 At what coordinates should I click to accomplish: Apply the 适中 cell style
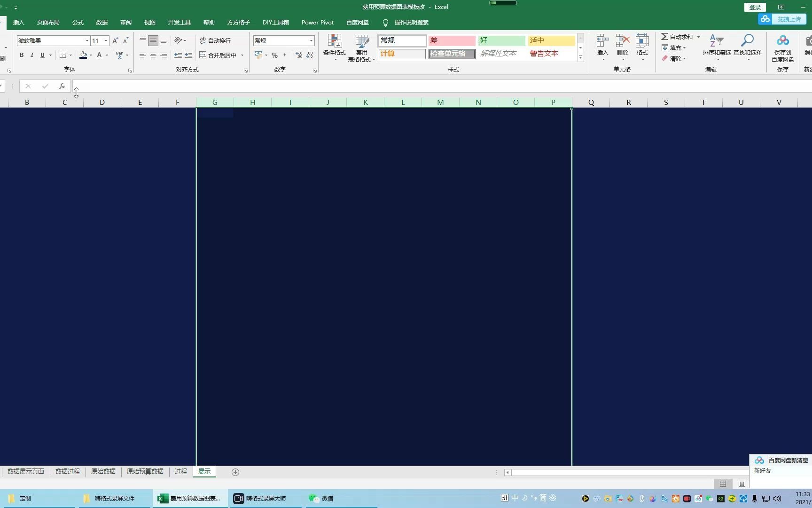coord(551,41)
